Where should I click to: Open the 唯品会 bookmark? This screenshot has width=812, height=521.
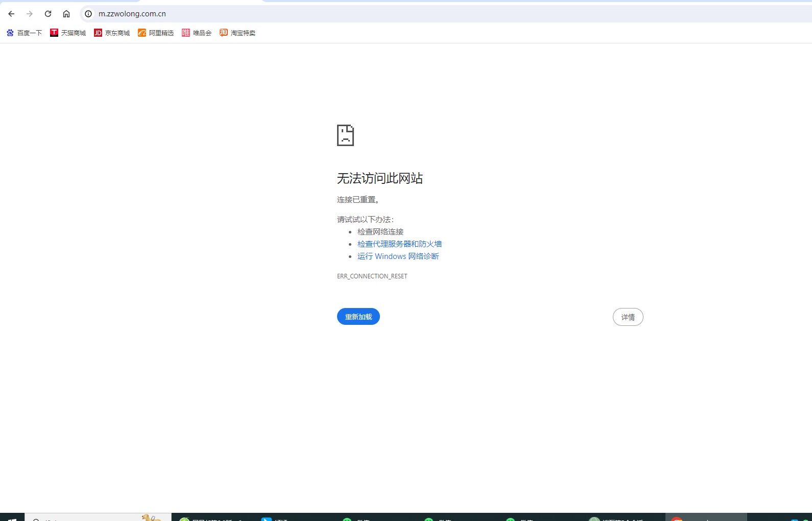coord(197,33)
